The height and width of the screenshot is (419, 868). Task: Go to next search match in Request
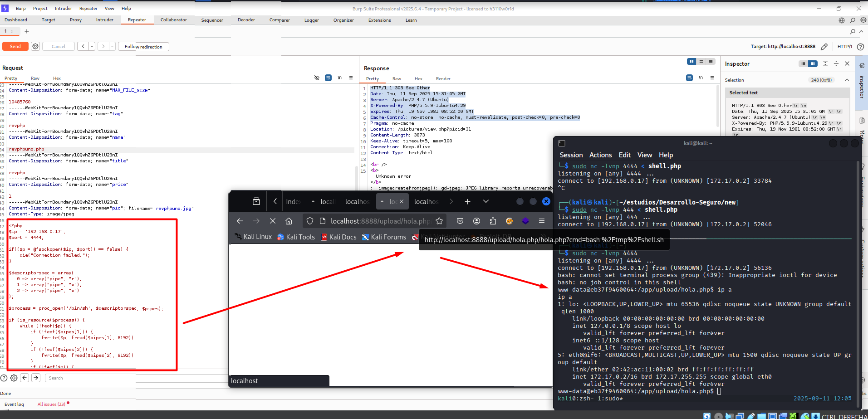coord(36,378)
